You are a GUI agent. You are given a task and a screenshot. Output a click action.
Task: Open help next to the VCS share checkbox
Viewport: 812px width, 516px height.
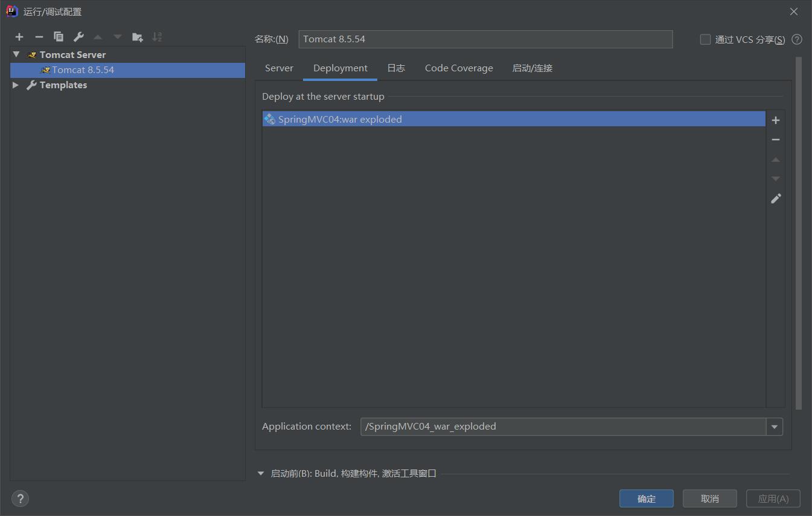coord(797,39)
